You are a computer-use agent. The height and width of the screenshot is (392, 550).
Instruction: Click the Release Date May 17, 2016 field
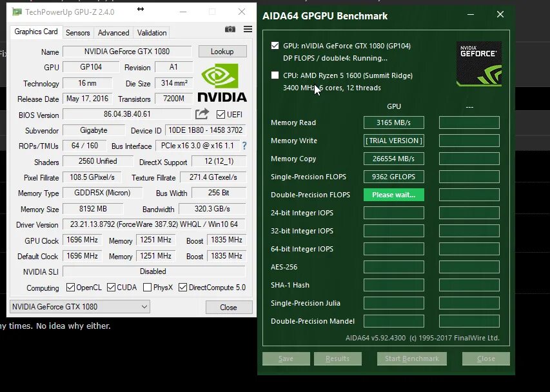tap(87, 99)
